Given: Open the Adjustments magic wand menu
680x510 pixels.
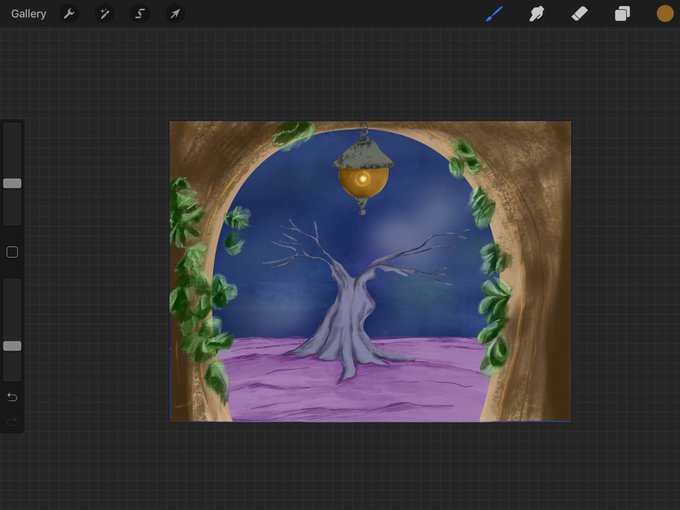Looking at the screenshot, I should (x=105, y=14).
